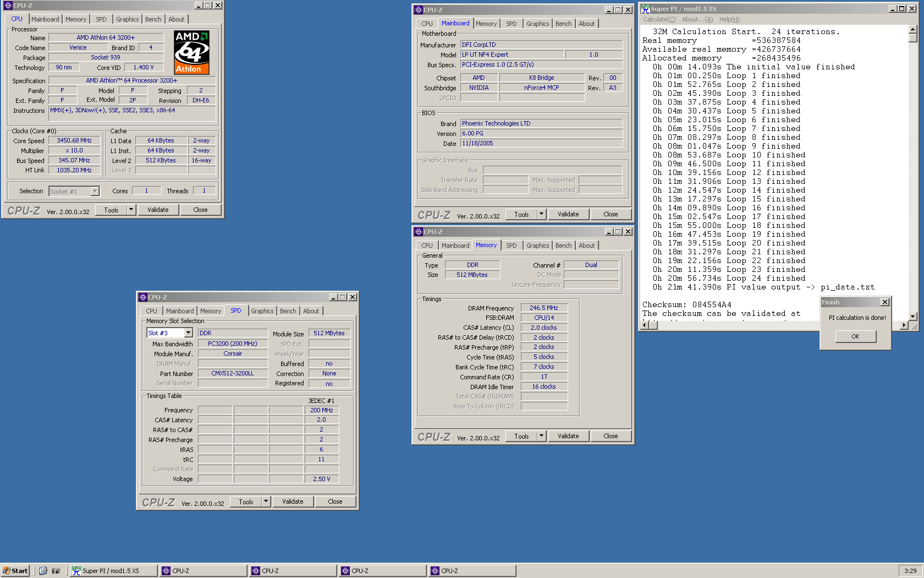Open the Graphics tab in the SPD window
Screen dimensions: 924x578
(262, 311)
